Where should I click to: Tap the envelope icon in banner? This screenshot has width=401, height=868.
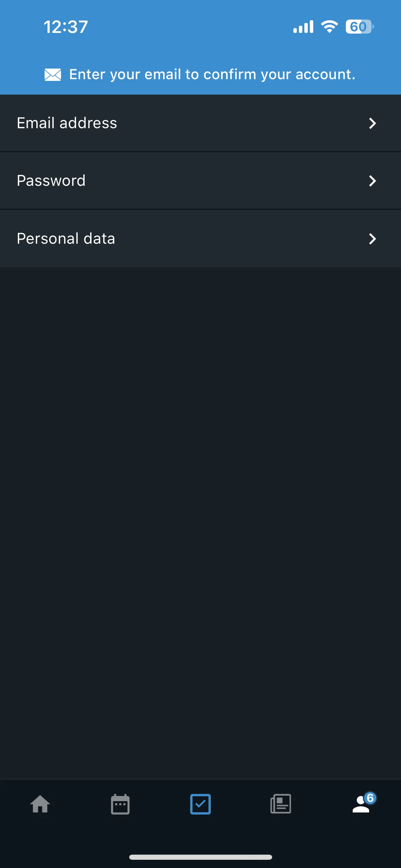[x=53, y=74]
